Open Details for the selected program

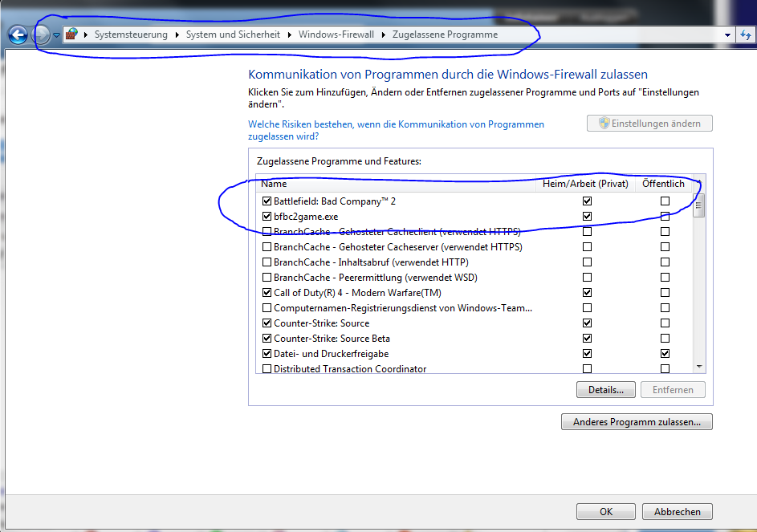606,390
